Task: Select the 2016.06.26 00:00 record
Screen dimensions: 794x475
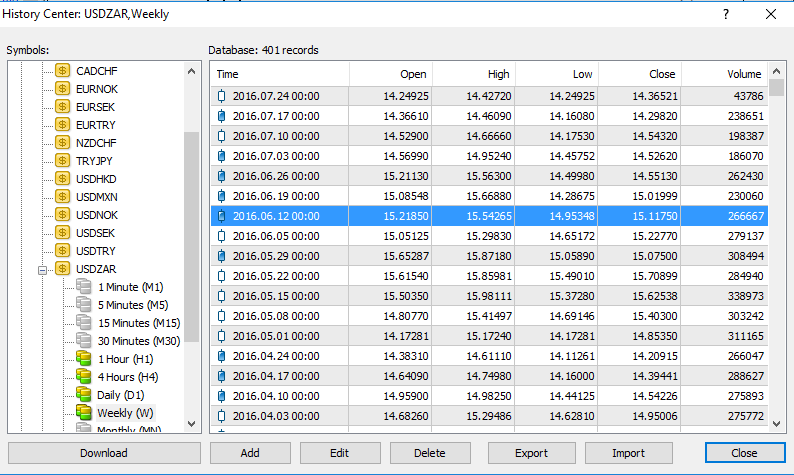Action: (489, 176)
